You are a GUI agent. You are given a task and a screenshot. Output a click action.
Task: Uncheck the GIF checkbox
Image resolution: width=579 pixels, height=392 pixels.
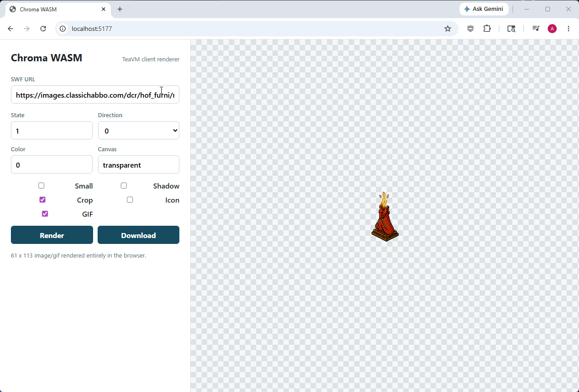click(45, 213)
